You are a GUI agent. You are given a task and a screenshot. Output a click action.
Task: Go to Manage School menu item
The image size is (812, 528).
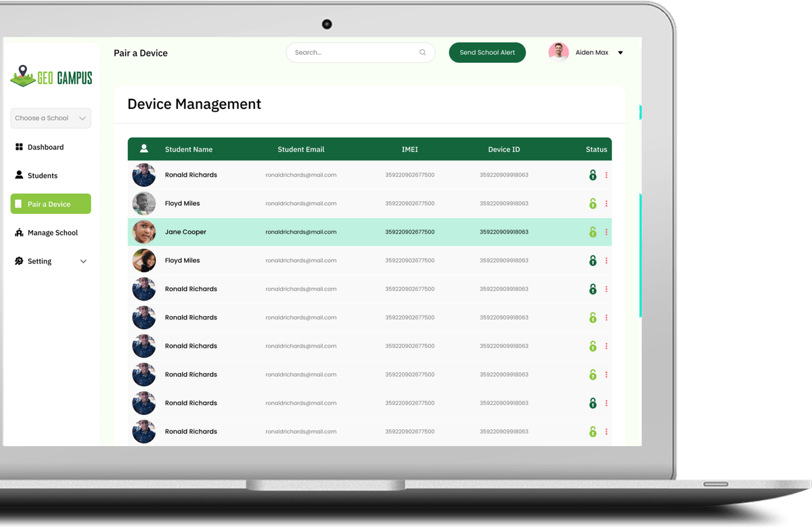tap(52, 233)
